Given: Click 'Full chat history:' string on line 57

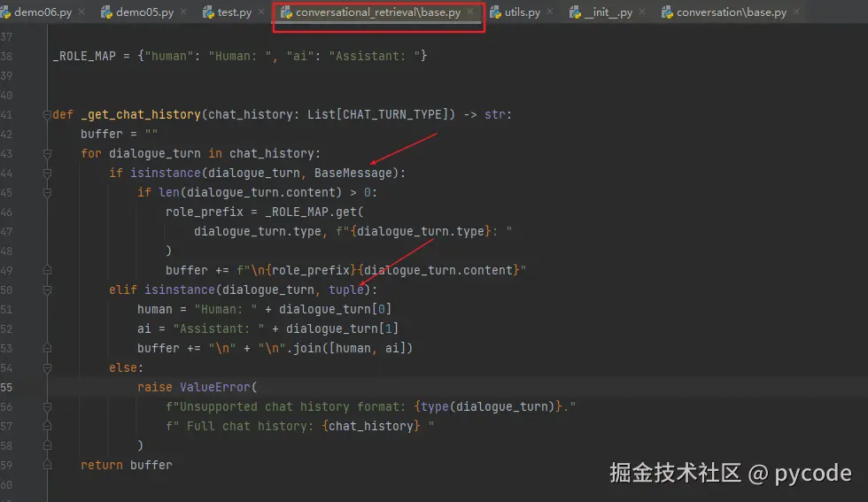Looking at the screenshot, I should click(250, 426).
